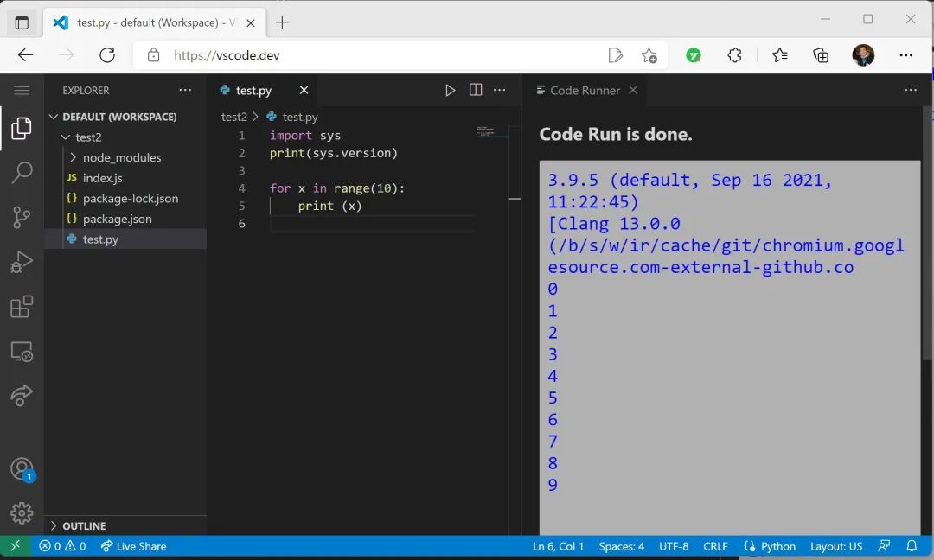Image resolution: width=934 pixels, height=560 pixels.
Task: Start a Live Share session
Action: coord(133,545)
